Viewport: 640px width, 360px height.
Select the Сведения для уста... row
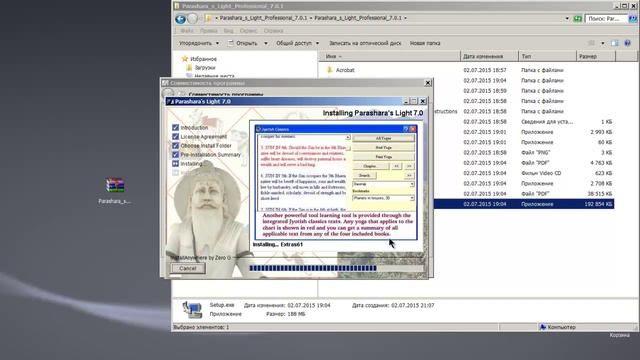pyautogui.click(x=523, y=122)
